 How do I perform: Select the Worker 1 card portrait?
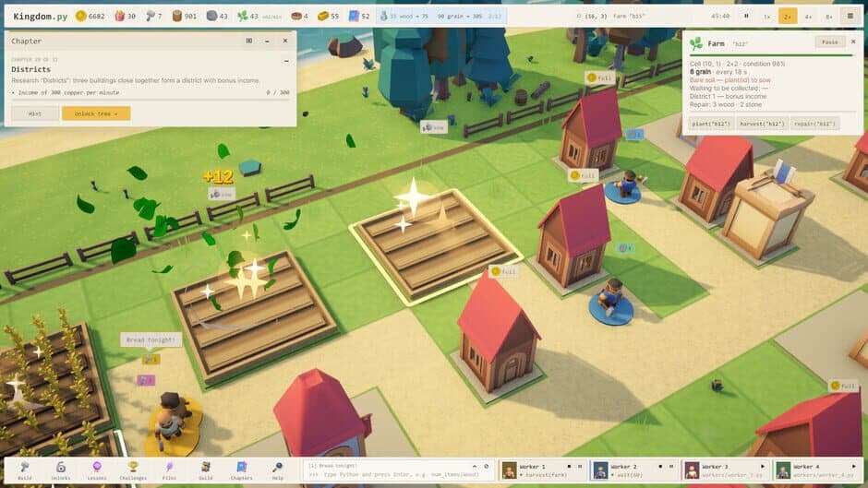point(509,470)
